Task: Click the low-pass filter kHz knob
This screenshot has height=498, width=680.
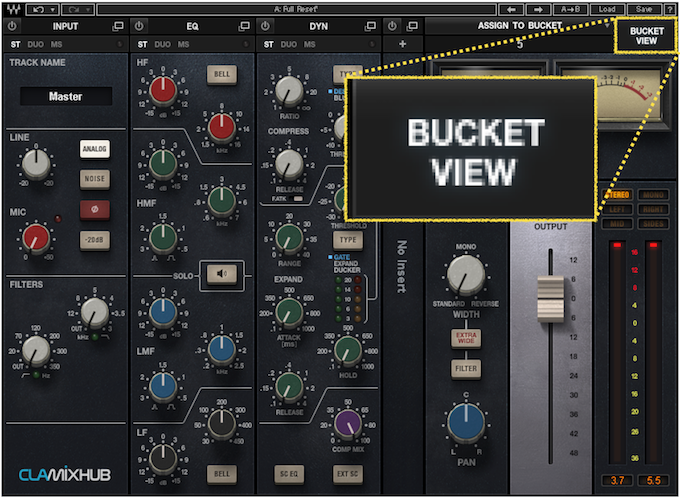Action: coord(95,312)
